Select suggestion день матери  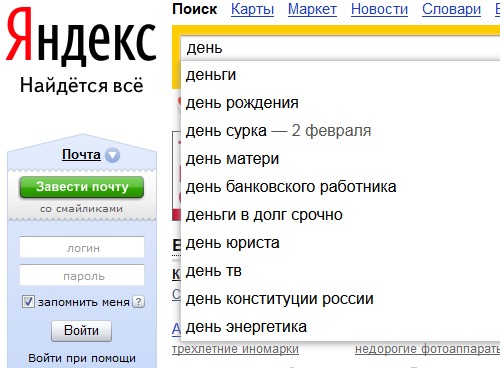pyautogui.click(x=340, y=159)
